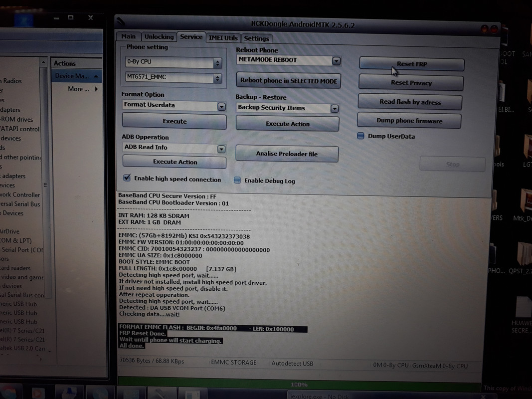Select 'COM & LPT)' ports row in Device Manager
Viewport: 532px width, 399px height.
point(16,240)
